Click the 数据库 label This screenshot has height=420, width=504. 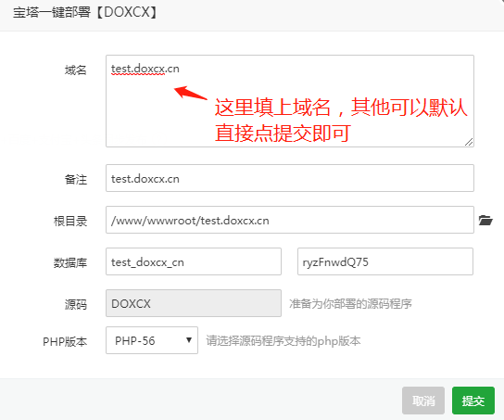[x=70, y=262]
